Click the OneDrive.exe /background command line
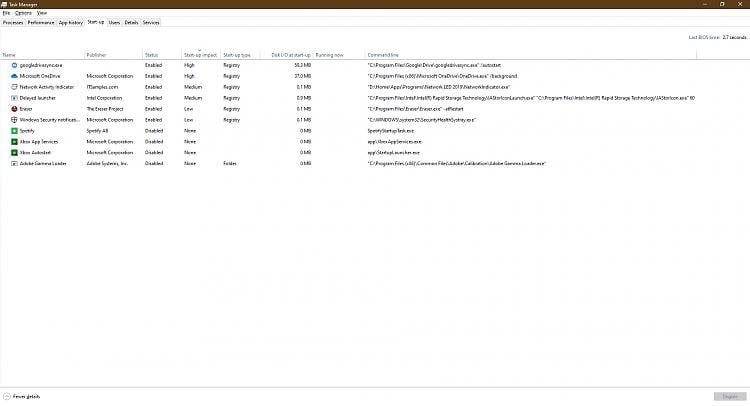Image resolution: width=750 pixels, height=406 pixels. (442, 76)
